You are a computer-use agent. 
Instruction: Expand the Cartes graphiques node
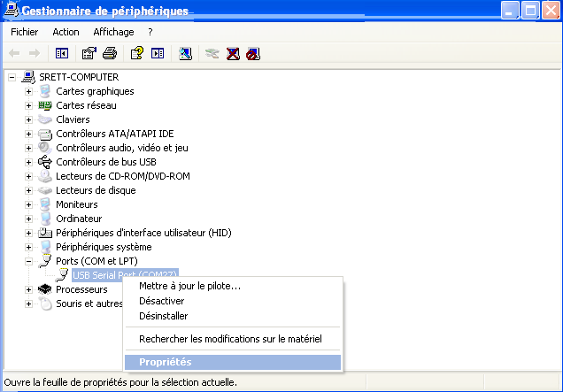(x=28, y=91)
